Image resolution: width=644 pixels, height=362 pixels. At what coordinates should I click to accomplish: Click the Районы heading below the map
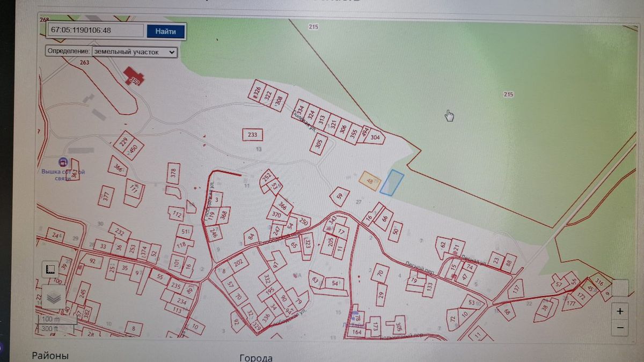pos(50,356)
